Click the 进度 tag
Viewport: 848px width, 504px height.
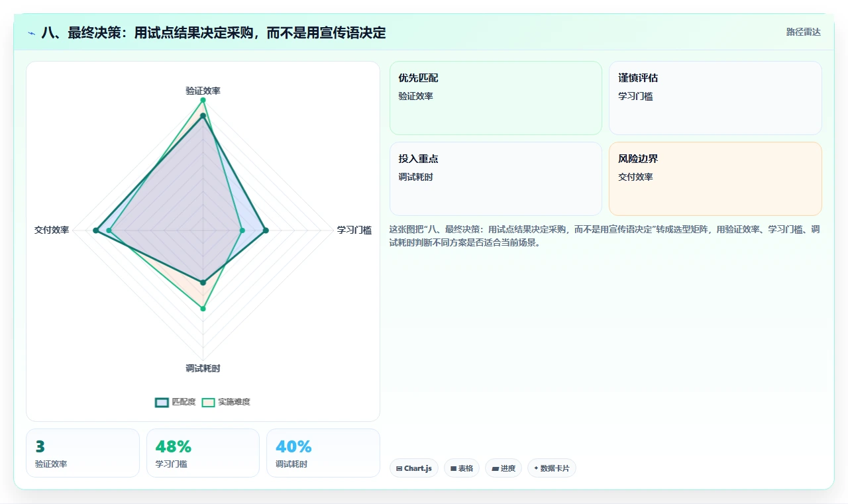click(x=503, y=468)
